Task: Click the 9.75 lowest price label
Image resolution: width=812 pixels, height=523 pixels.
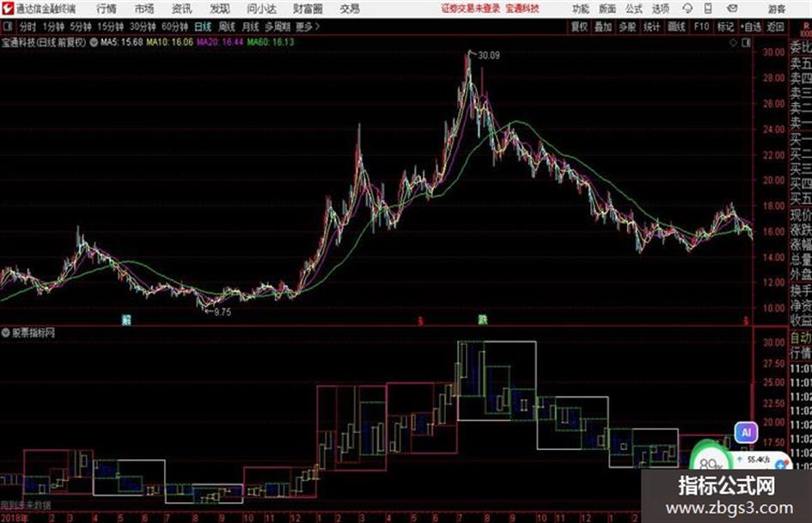Action: click(x=223, y=312)
